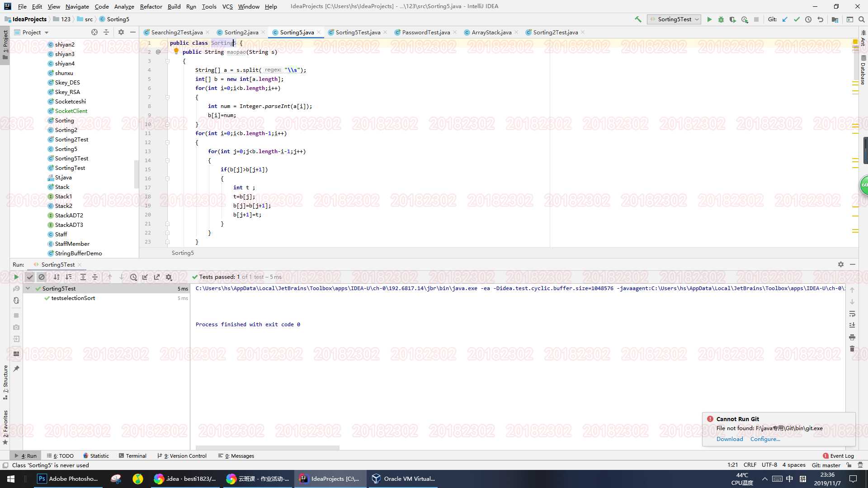Viewport: 868px width, 488px height.
Task: Open Search Everywhere magnifier icon
Action: (x=862, y=19)
